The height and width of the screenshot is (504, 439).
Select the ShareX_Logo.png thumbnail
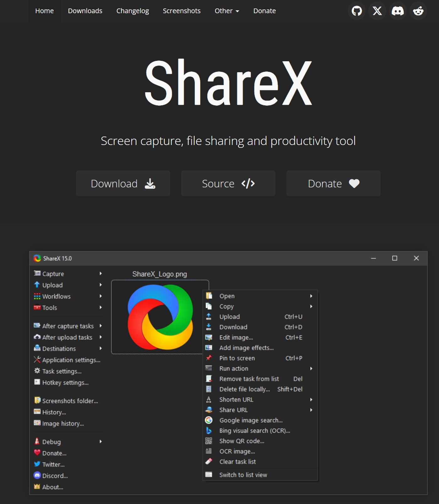(x=160, y=317)
